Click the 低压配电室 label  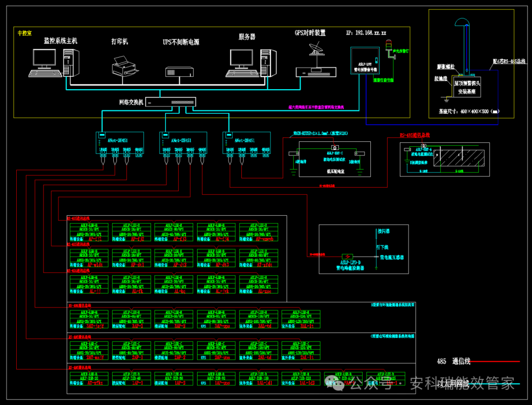[335, 171]
